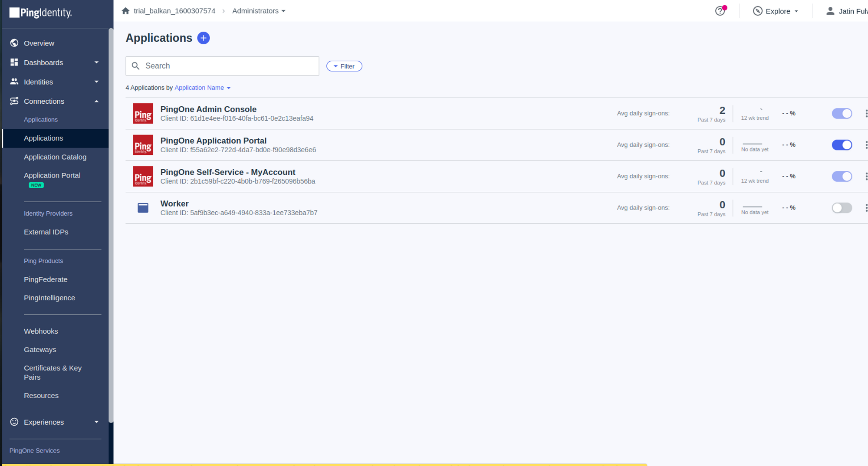868x466 pixels.
Task: Open PingOne Self-Service - MyAccount application
Action: (x=228, y=172)
